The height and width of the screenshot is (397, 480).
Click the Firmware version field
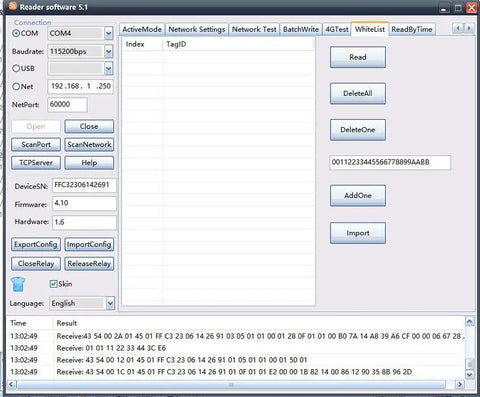point(84,203)
